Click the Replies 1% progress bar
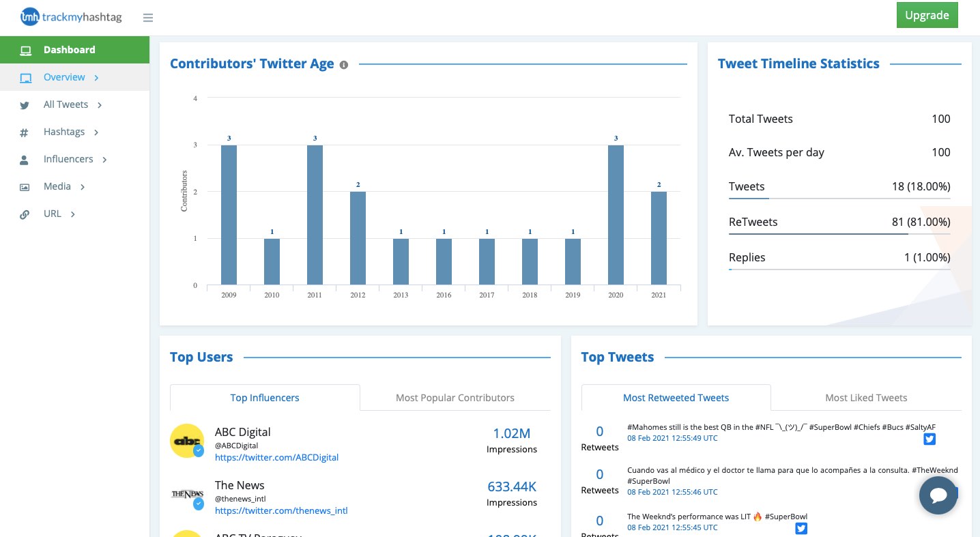 839,269
